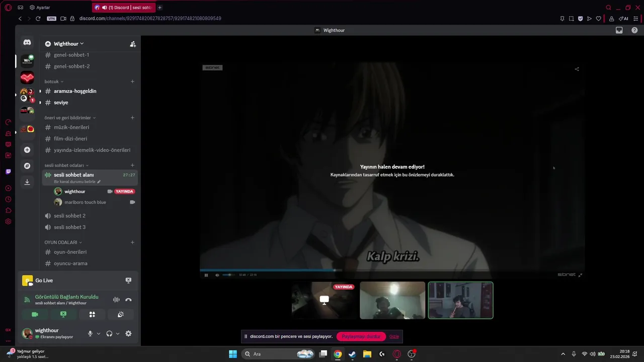
Task: Click the video share icon on player
Action: tap(577, 69)
